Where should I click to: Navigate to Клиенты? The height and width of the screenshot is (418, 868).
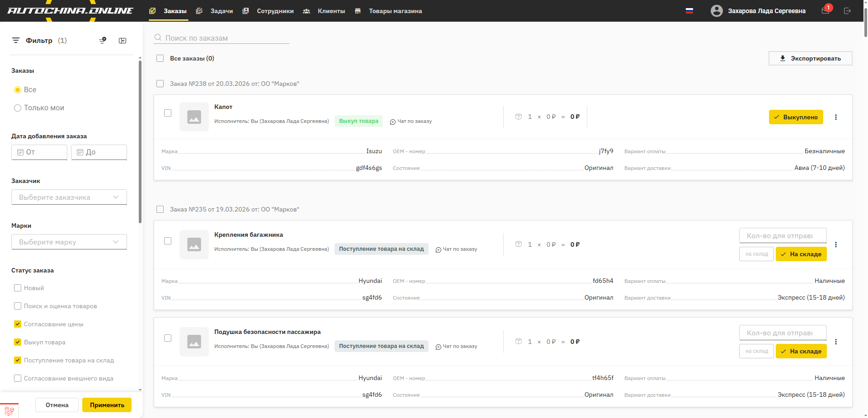point(324,11)
